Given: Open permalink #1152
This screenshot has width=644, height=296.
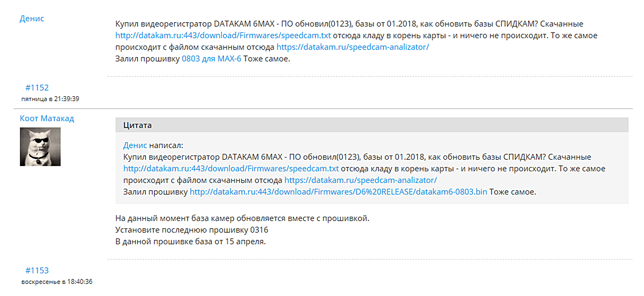Looking at the screenshot, I should 37,88.
